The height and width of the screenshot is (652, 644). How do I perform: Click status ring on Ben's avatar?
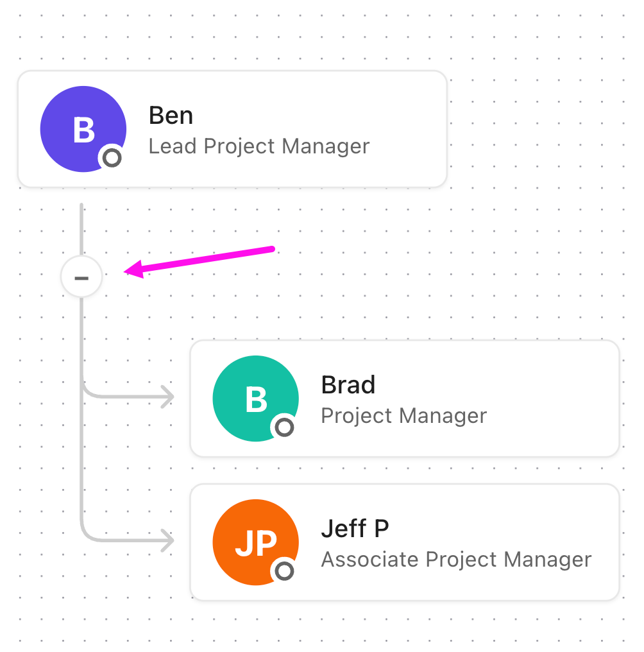[112, 158]
